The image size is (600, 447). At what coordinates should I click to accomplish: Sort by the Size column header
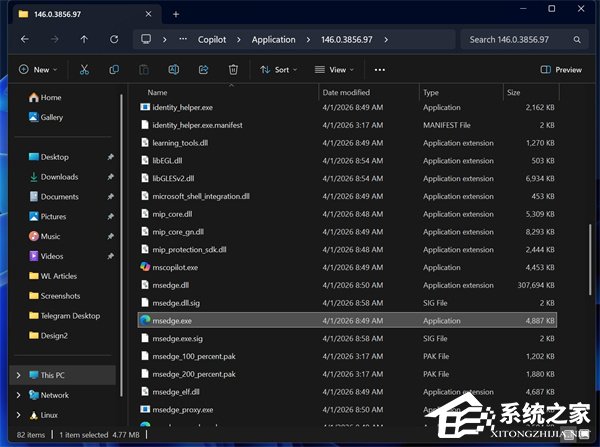(x=513, y=92)
